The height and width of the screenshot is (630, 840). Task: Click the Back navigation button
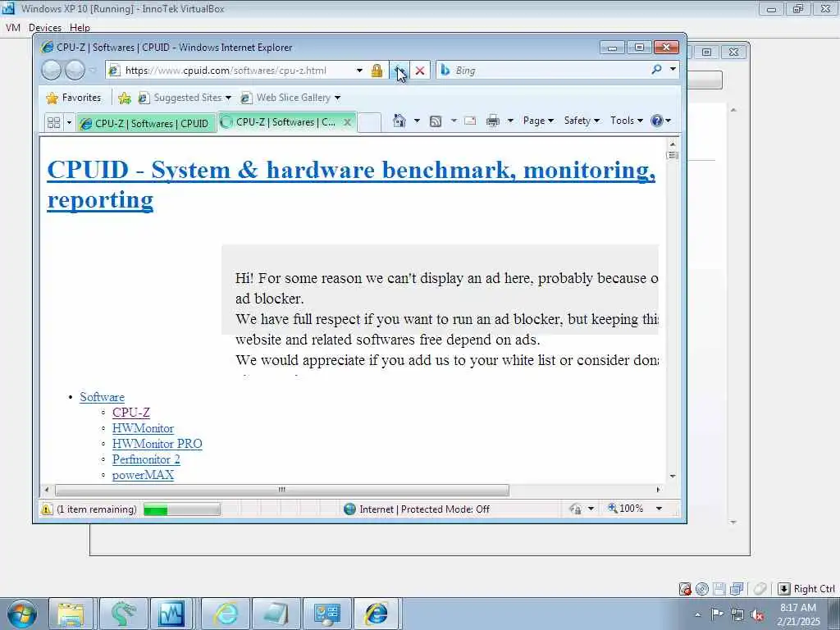[51, 71]
